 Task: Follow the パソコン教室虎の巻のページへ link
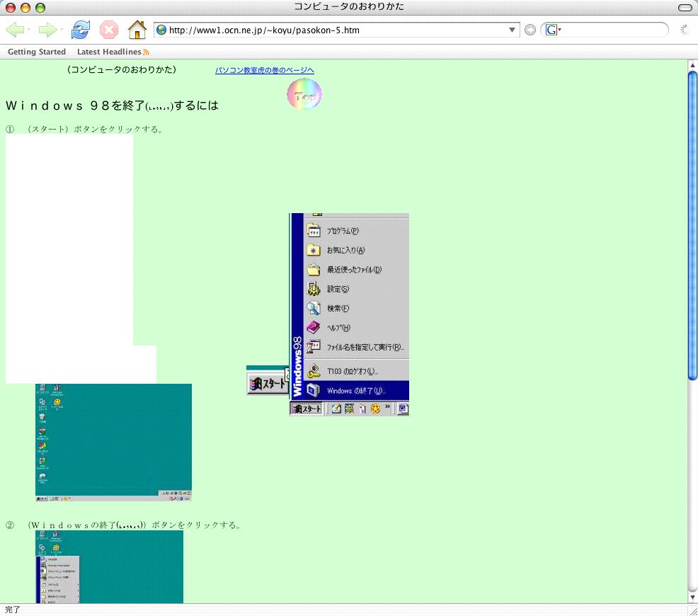265,70
